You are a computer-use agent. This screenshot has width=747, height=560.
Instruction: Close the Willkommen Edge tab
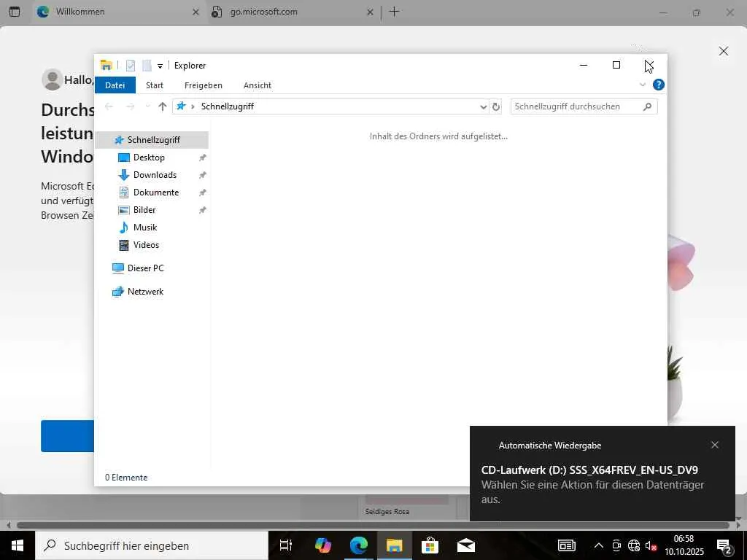point(196,12)
